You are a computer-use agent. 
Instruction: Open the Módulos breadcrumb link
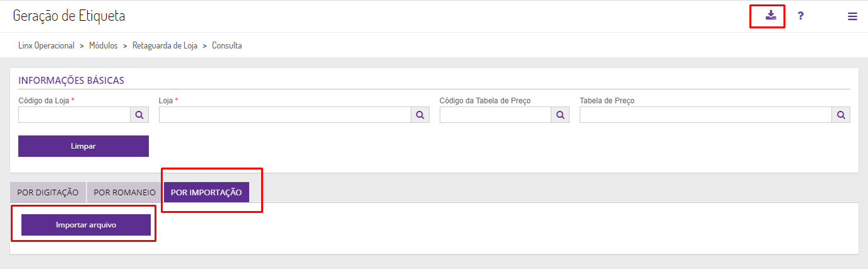pos(103,46)
